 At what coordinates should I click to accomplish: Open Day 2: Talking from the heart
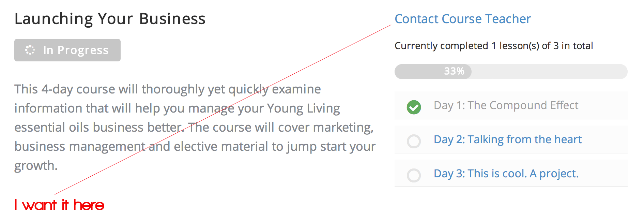(x=508, y=139)
